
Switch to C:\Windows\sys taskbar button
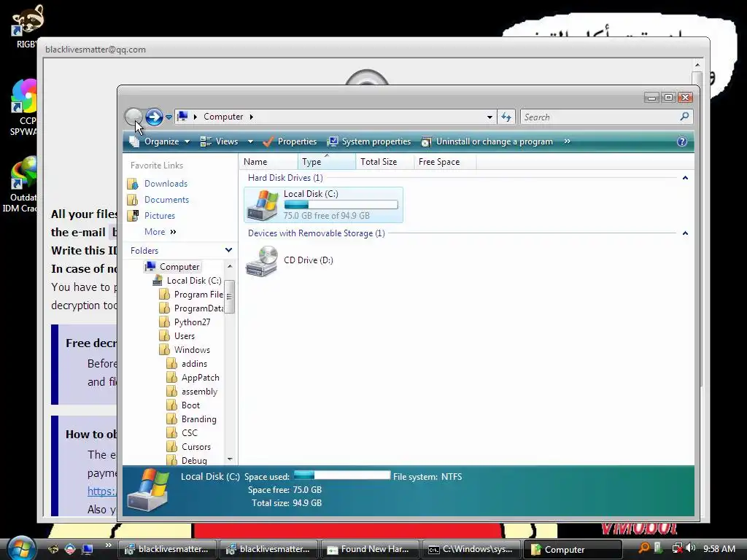pos(472,549)
